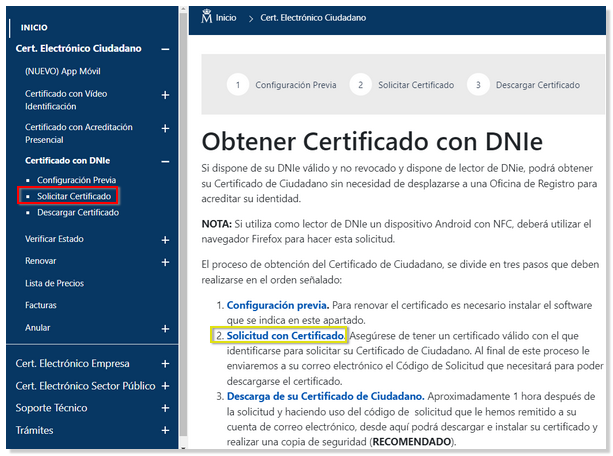Go to Lista de Precios

[55, 284]
